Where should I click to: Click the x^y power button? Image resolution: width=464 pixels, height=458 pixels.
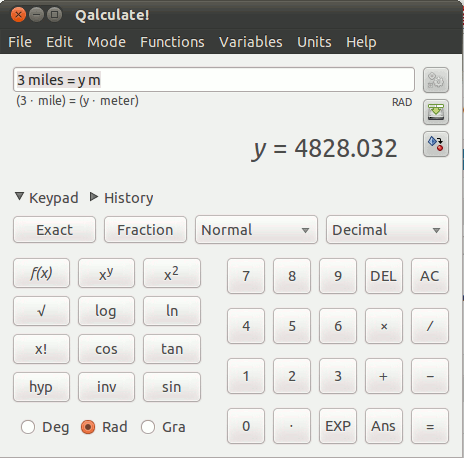coord(106,273)
